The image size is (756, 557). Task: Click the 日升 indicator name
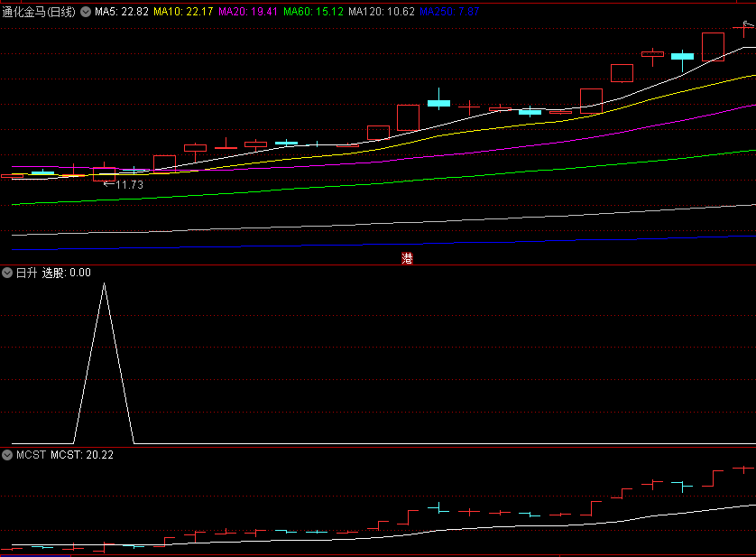[x=26, y=273]
